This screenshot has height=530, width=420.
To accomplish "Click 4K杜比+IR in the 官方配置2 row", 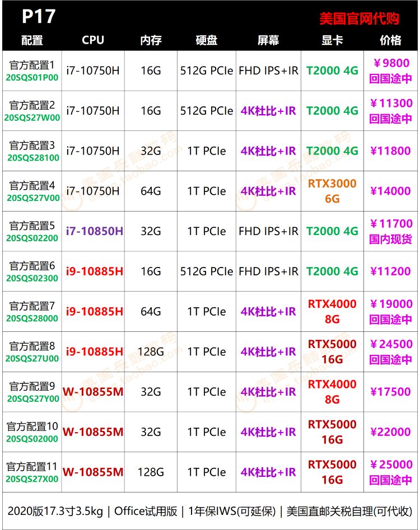I will pyautogui.click(x=268, y=111).
